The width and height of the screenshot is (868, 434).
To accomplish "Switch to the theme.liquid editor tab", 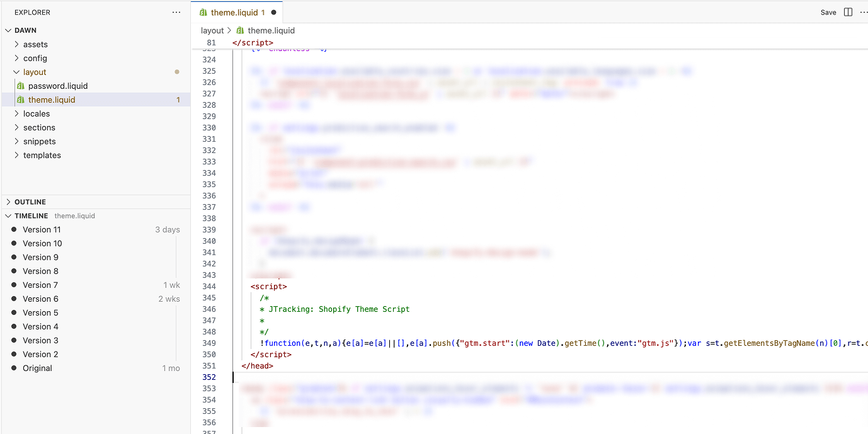I will point(234,12).
